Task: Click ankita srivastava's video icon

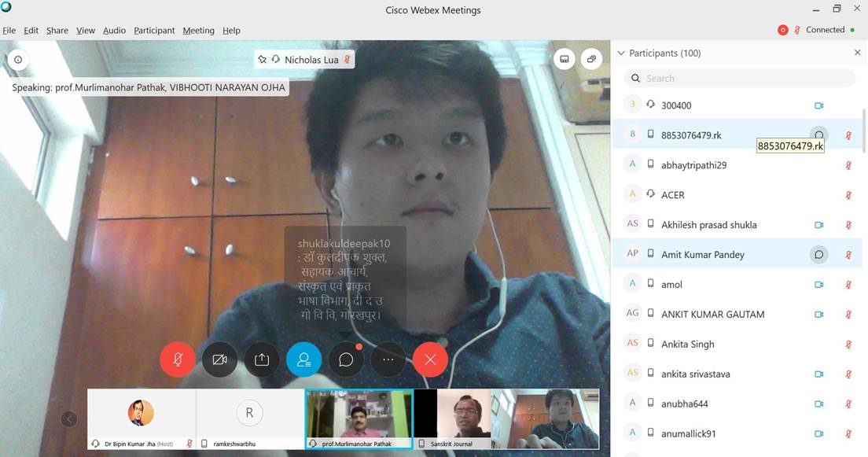Action: click(819, 374)
